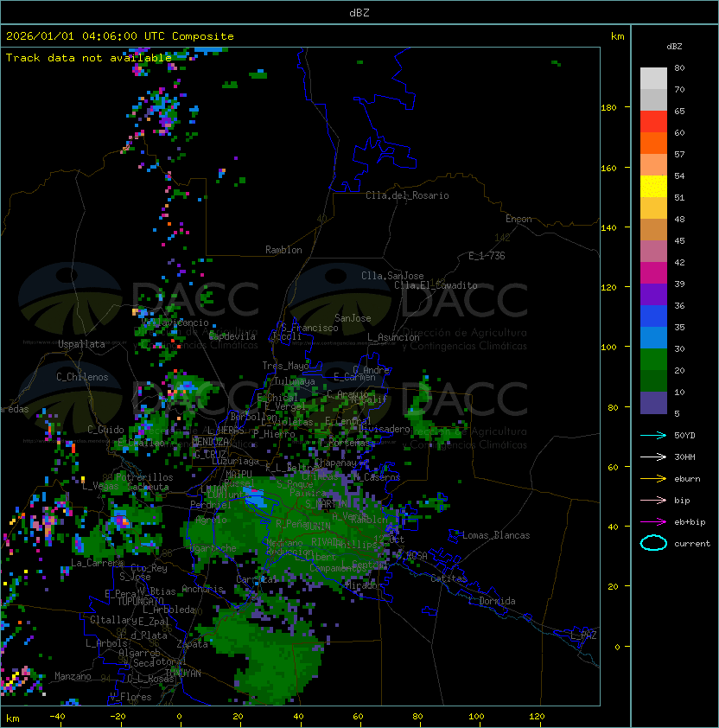
Task: Select the indigo 5–10 dBZ swatch
Action: [x=653, y=403]
